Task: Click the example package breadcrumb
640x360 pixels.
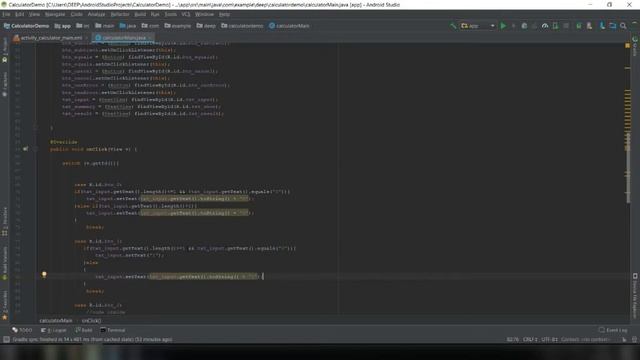Action: click(x=178, y=26)
